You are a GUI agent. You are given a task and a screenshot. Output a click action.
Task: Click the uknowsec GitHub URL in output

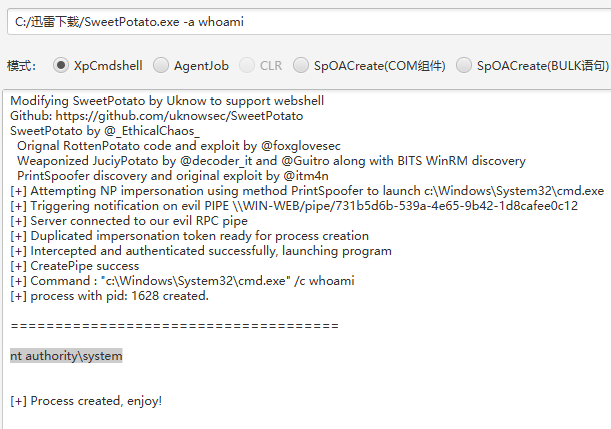[179, 116]
